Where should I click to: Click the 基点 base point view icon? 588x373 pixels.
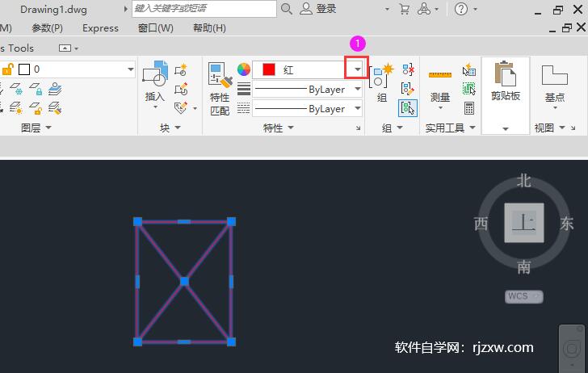[x=555, y=75]
